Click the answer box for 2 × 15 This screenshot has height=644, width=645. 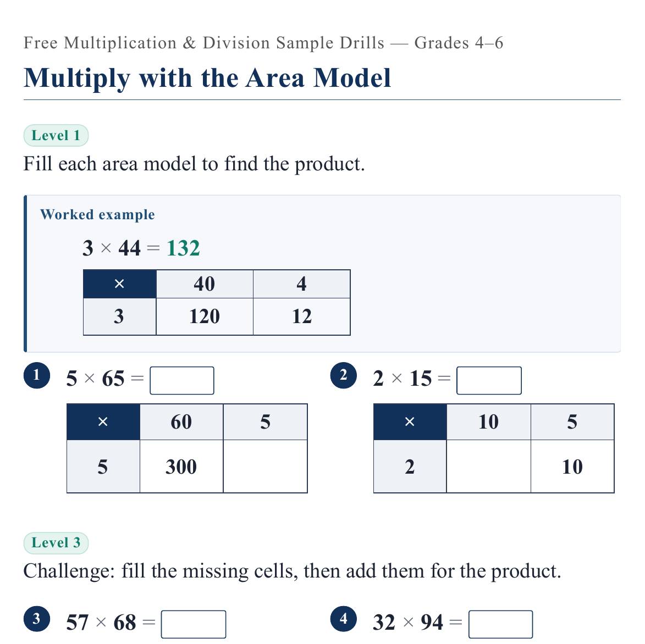click(489, 381)
